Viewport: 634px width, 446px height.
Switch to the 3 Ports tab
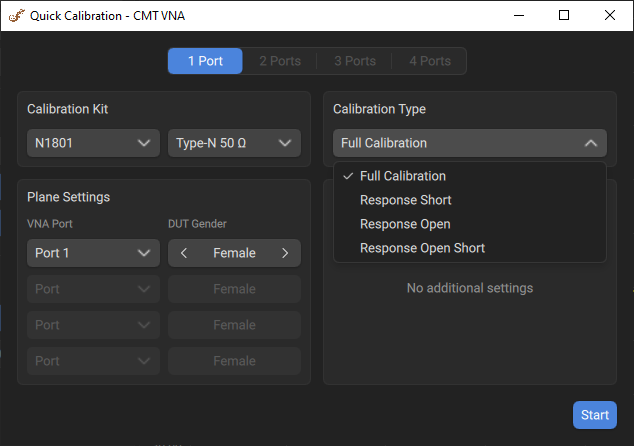pyautogui.click(x=355, y=61)
